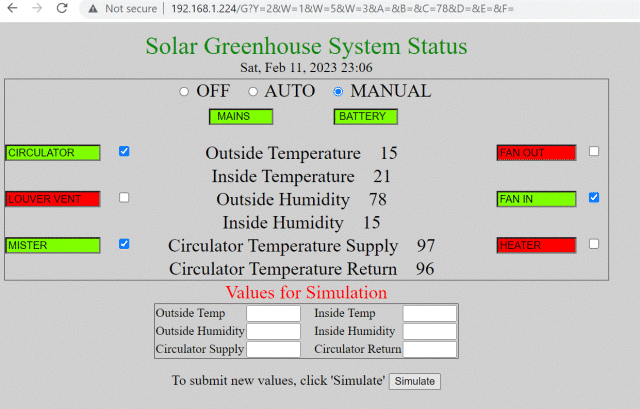Uncheck the MISTER checkbox
This screenshot has height=409, width=640.
pos(124,244)
